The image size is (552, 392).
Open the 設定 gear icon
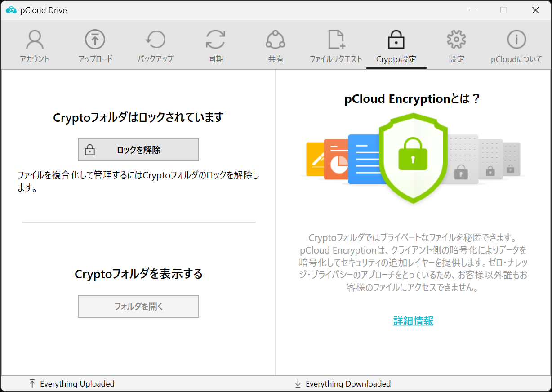click(x=456, y=40)
